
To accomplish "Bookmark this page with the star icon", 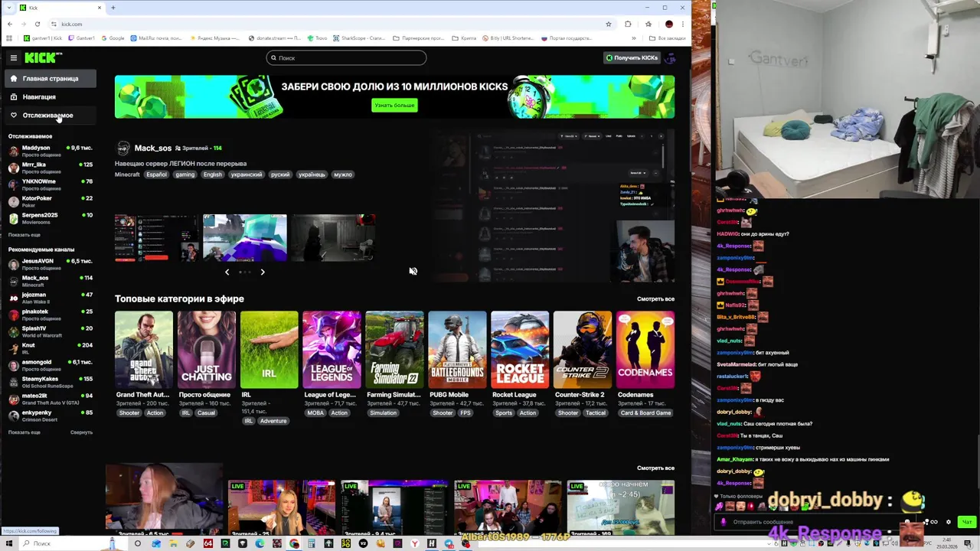I will (x=609, y=24).
